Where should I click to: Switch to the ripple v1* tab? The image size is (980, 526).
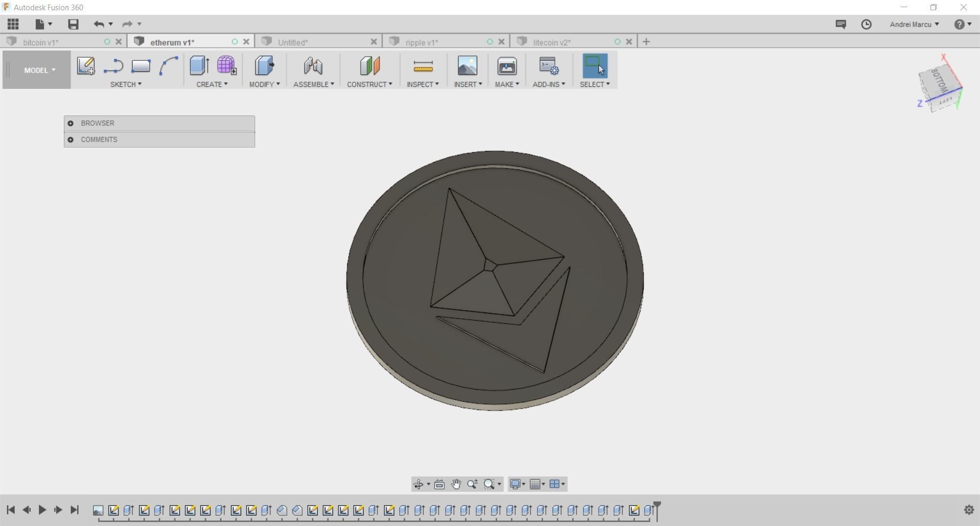tap(422, 42)
